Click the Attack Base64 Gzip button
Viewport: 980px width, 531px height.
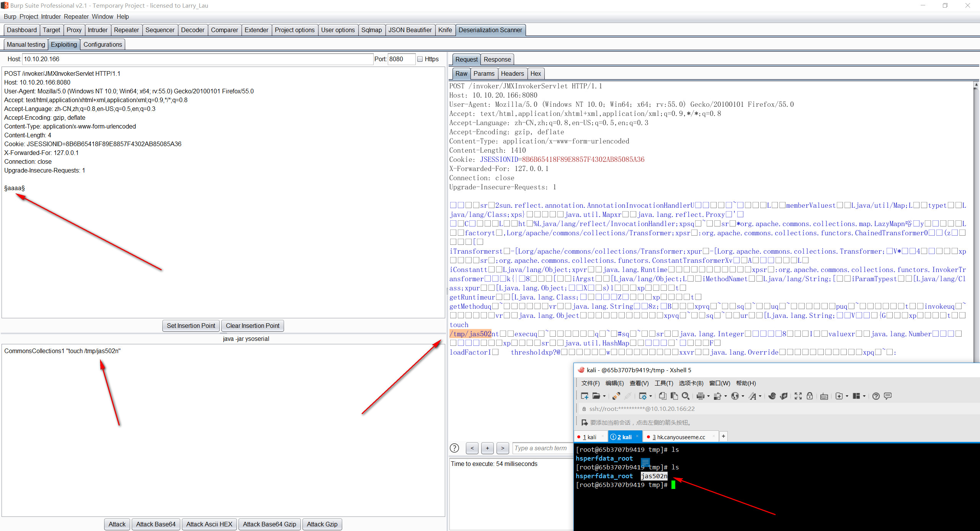[x=269, y=524]
